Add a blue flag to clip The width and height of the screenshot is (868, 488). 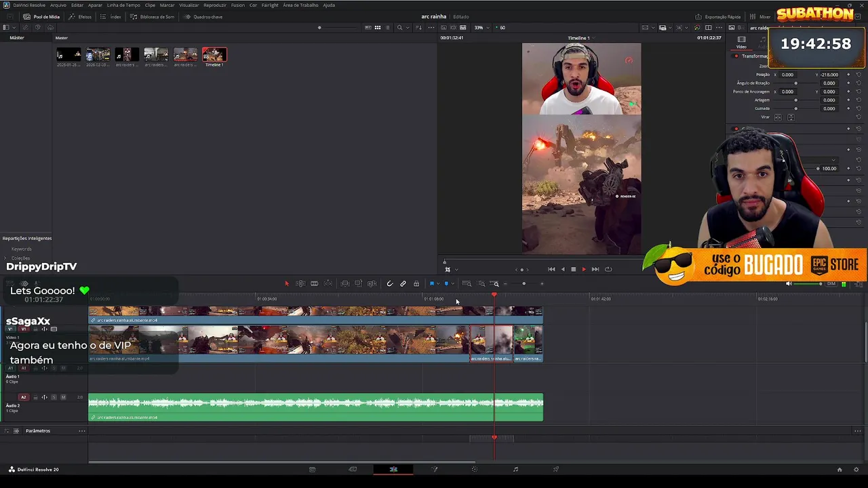click(x=432, y=283)
